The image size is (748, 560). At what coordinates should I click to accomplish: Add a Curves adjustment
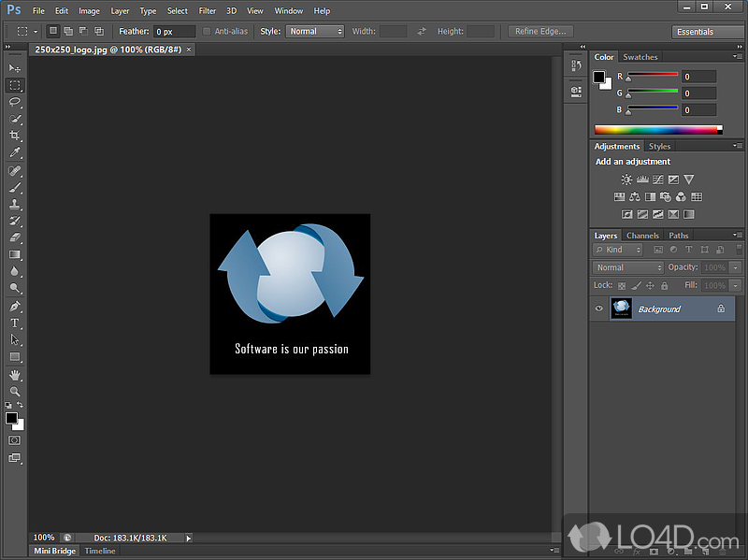coord(657,179)
